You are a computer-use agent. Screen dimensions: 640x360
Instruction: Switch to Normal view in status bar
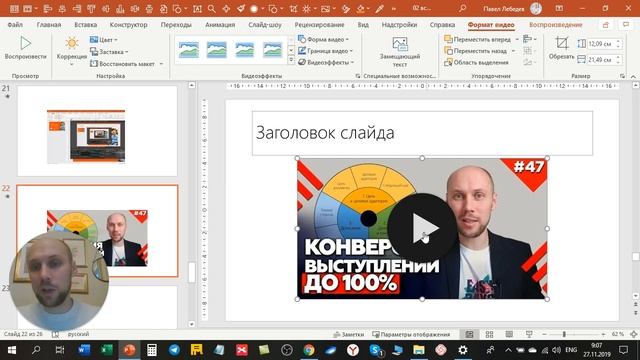coord(469,334)
